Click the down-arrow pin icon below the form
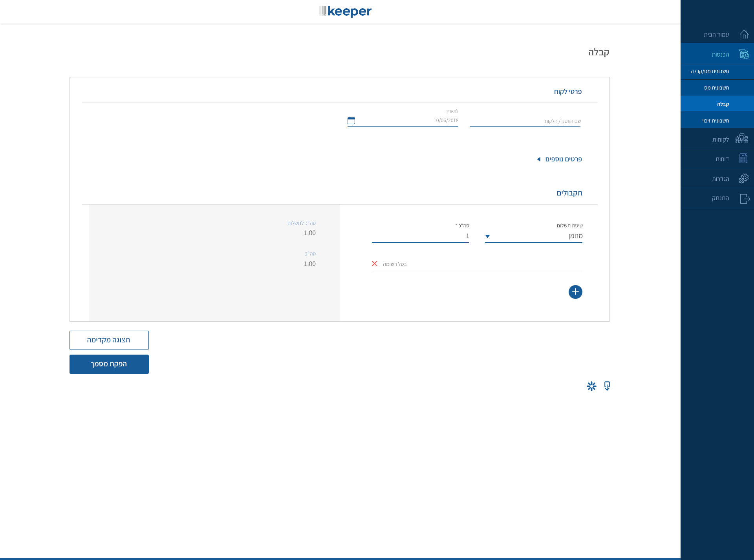754x560 pixels. click(607, 386)
